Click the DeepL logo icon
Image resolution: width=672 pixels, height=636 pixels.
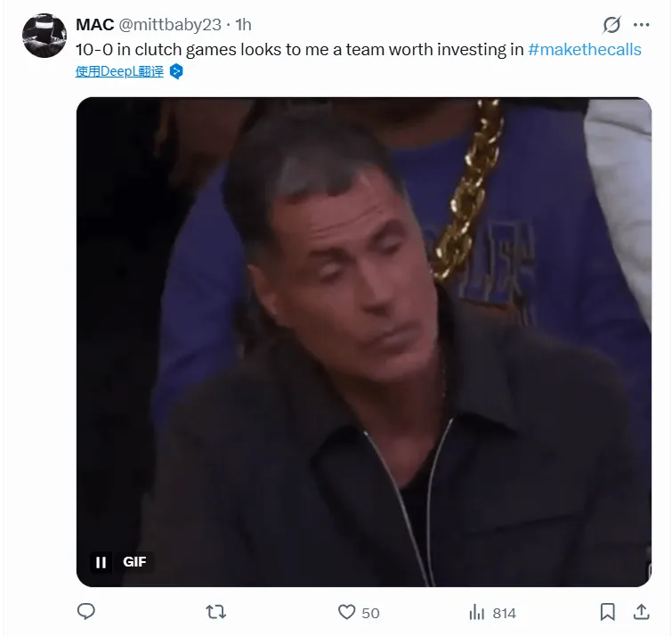176,71
